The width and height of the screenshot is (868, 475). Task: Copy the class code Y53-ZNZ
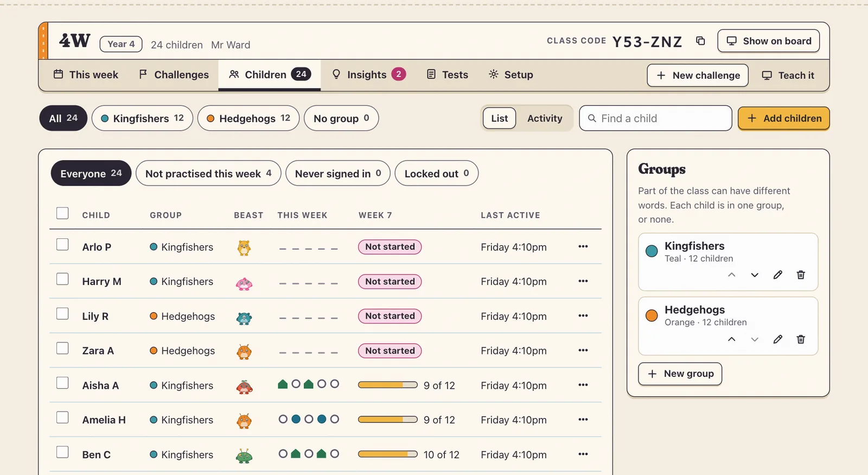pyautogui.click(x=700, y=41)
